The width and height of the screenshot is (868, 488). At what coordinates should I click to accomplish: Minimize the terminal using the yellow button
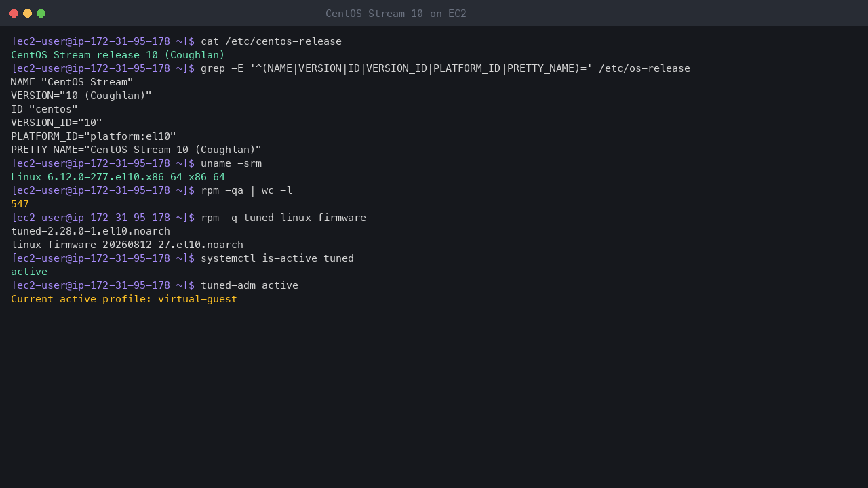click(27, 14)
